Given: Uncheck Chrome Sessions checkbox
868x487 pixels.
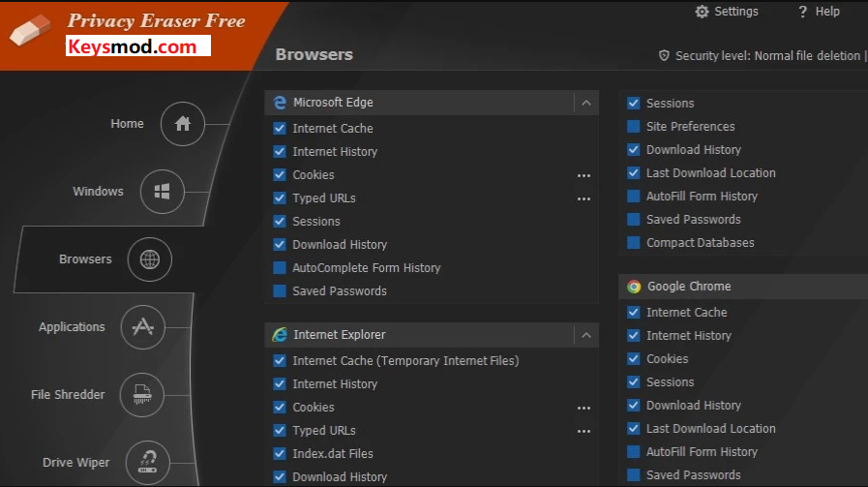Looking at the screenshot, I should tap(633, 382).
